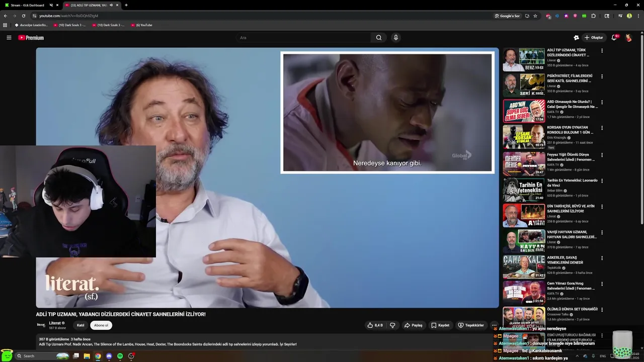644x362 pixels.
Task: Open the Chrome extensions puzzle icon
Action: (x=593, y=16)
